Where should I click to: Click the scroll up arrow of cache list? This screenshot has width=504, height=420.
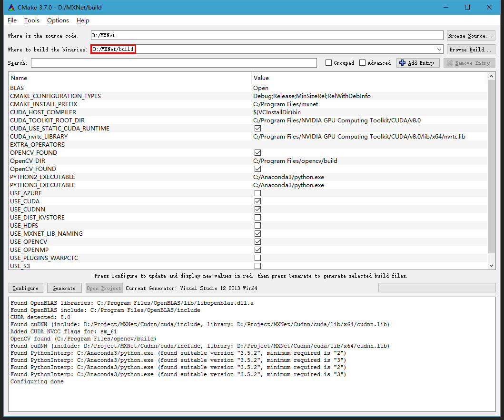pyautogui.click(x=491, y=76)
